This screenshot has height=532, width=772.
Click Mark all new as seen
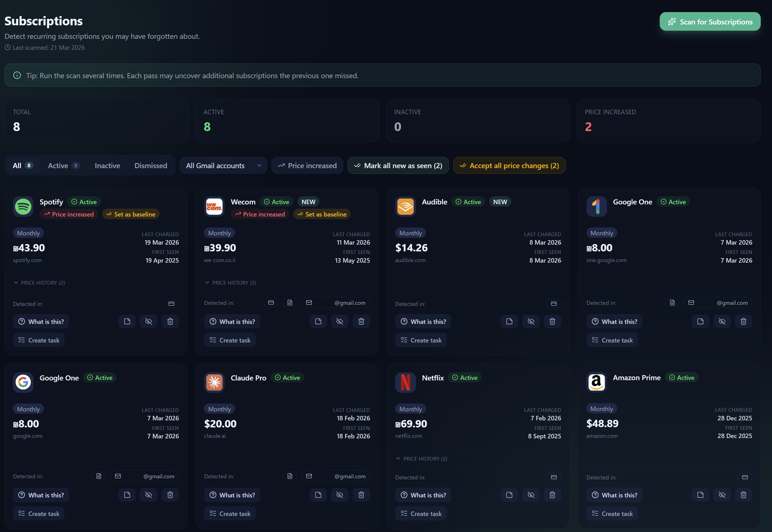[x=398, y=166]
